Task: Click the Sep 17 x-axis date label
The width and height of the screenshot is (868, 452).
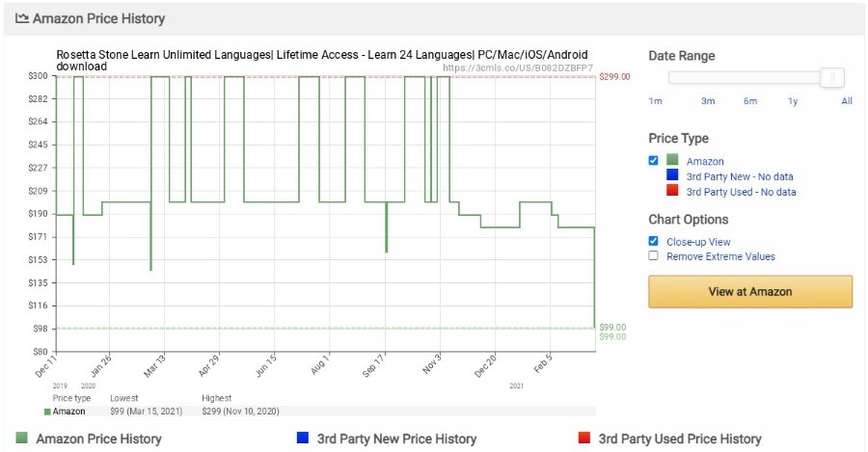Action: click(373, 365)
